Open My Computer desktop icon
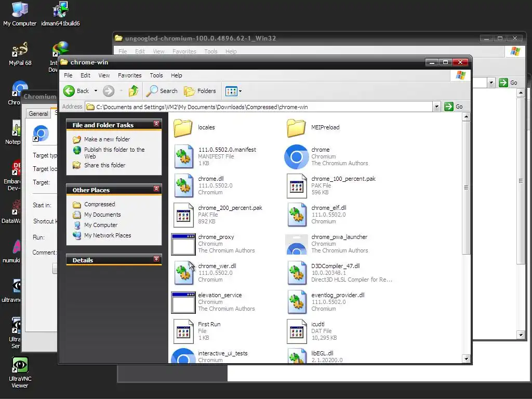The image size is (532, 399). [x=20, y=14]
